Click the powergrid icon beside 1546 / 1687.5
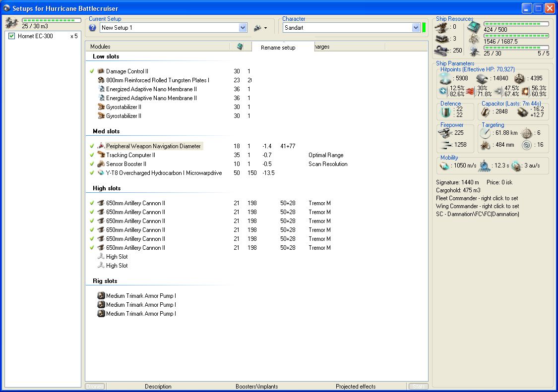Screen dimensions: 558x392 [474, 39]
